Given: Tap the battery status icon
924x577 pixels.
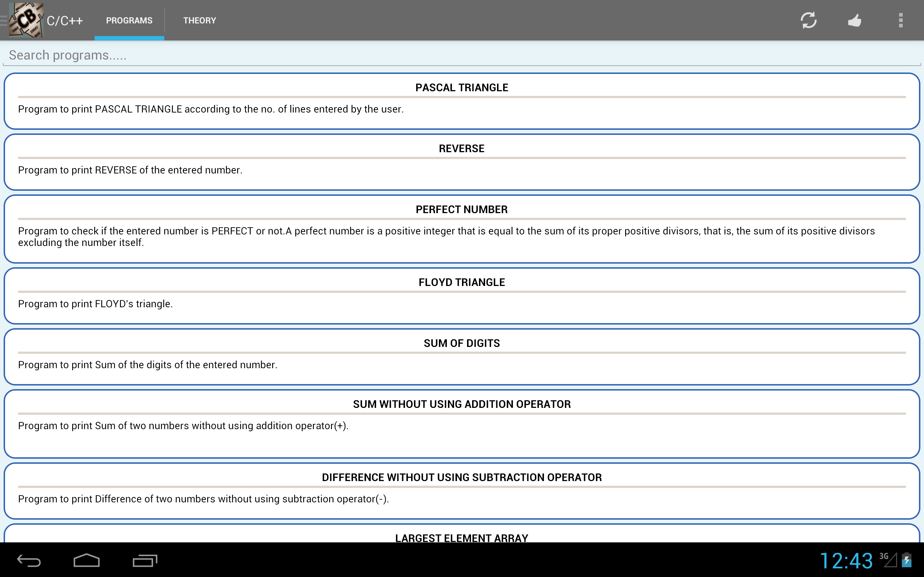Looking at the screenshot, I should tap(907, 560).
